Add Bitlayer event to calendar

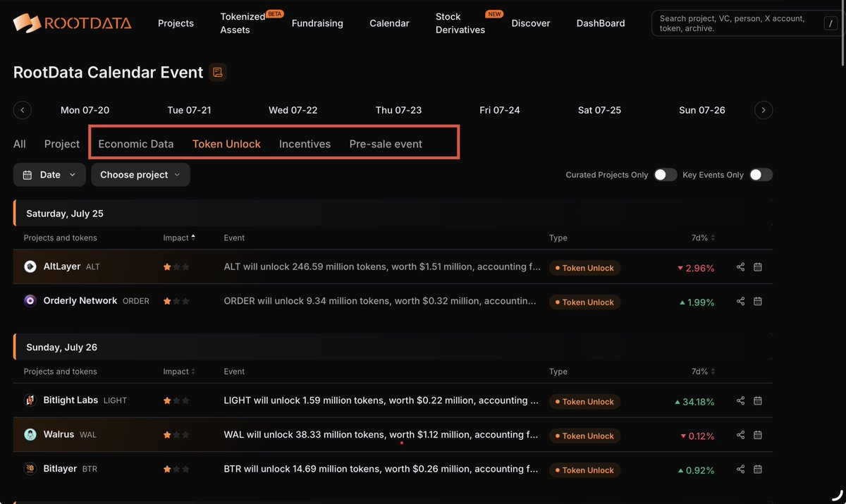[758, 469]
